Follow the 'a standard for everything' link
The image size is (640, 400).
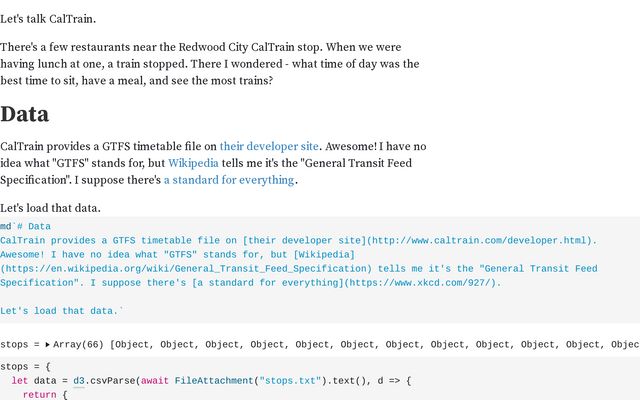click(229, 180)
